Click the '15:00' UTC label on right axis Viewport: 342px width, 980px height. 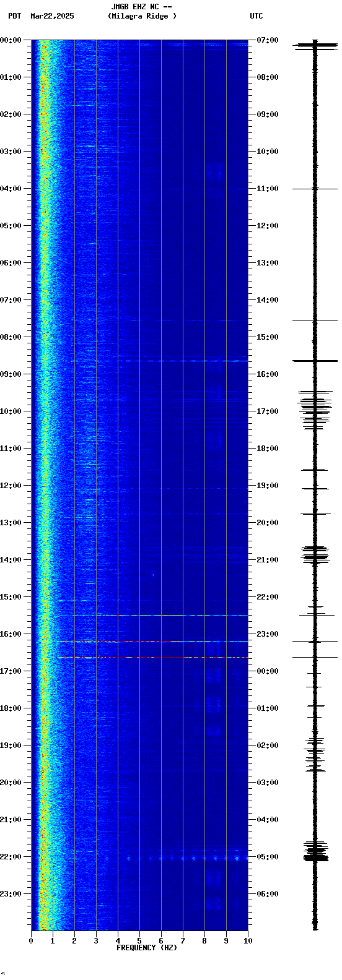[x=267, y=337]
